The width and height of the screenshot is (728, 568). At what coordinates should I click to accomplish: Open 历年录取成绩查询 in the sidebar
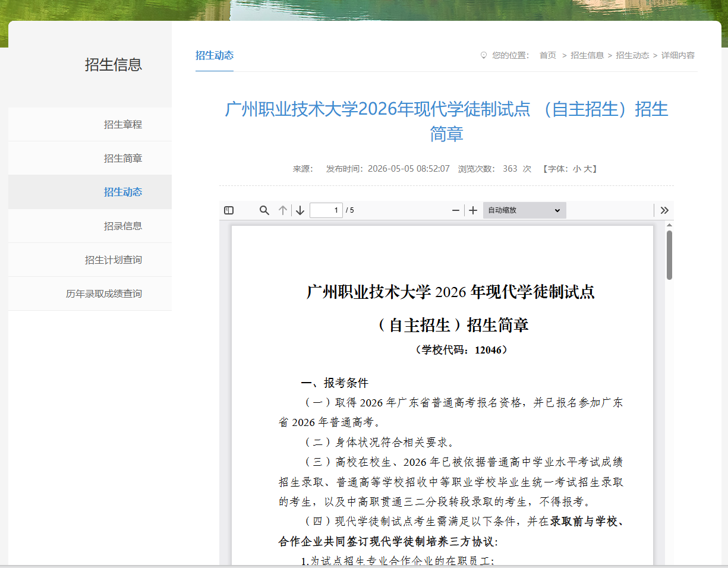point(104,294)
